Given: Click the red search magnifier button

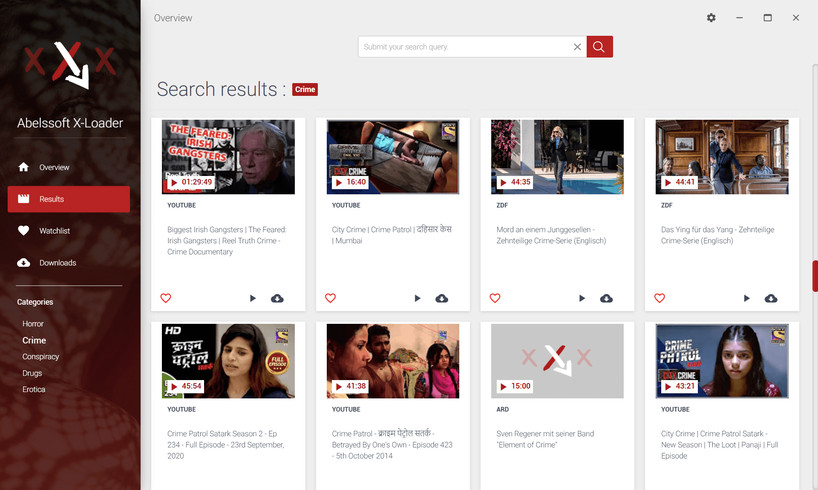Looking at the screenshot, I should point(599,47).
